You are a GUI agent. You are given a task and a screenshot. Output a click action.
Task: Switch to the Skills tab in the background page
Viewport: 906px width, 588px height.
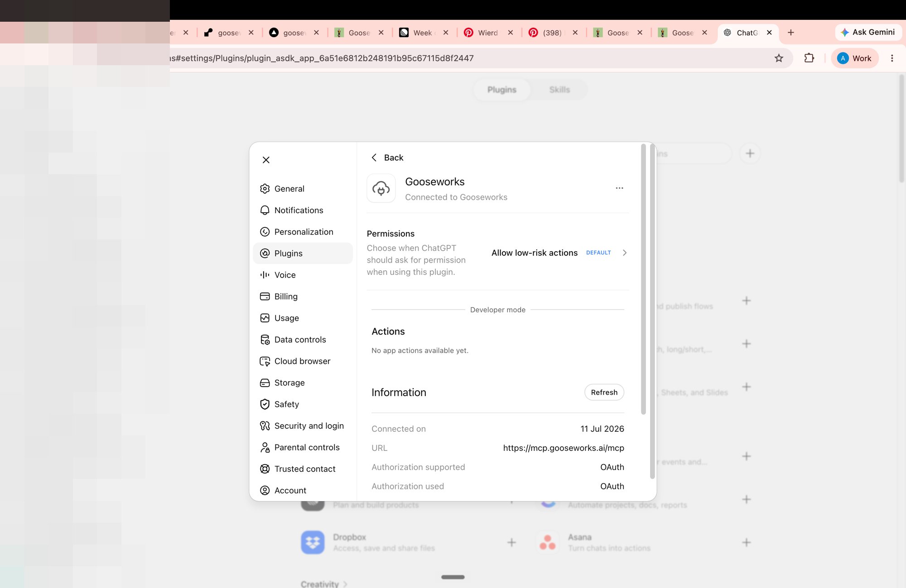pyautogui.click(x=559, y=90)
